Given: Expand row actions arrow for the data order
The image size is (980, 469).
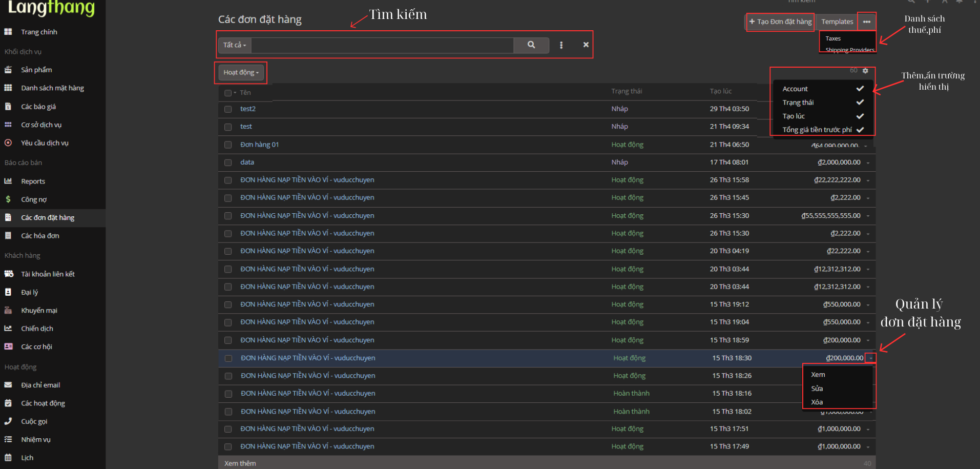Looking at the screenshot, I should coord(868,163).
